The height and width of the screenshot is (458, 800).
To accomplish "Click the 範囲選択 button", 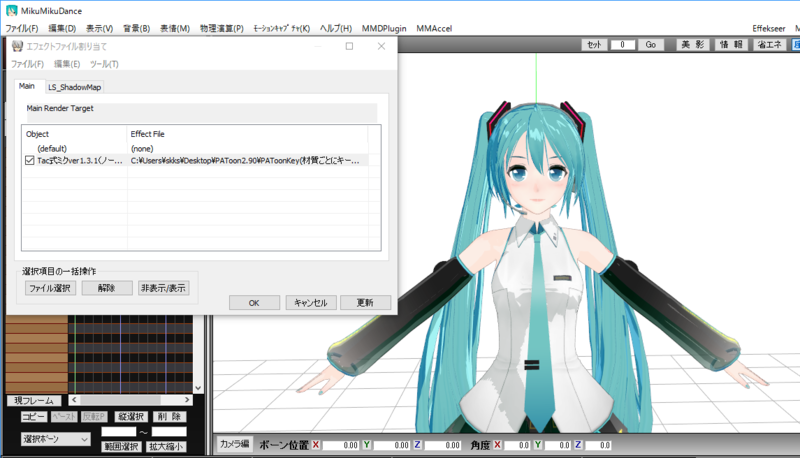I will click(x=121, y=447).
